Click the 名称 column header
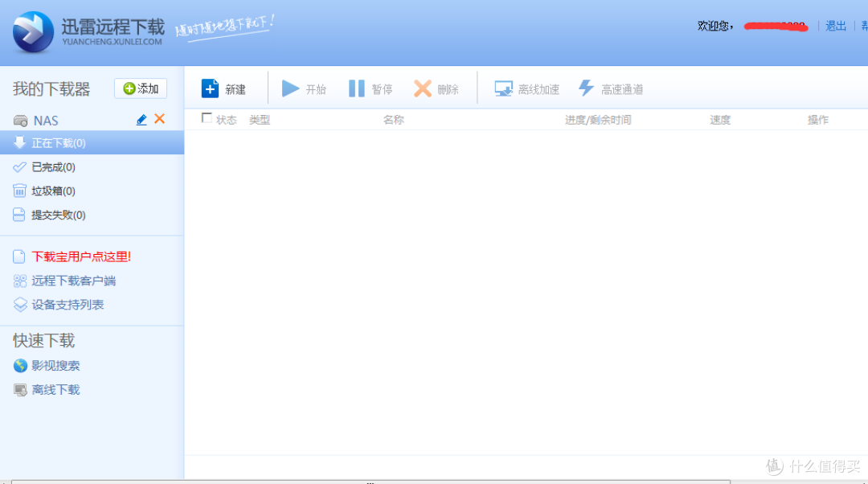The image size is (868, 484). point(394,120)
